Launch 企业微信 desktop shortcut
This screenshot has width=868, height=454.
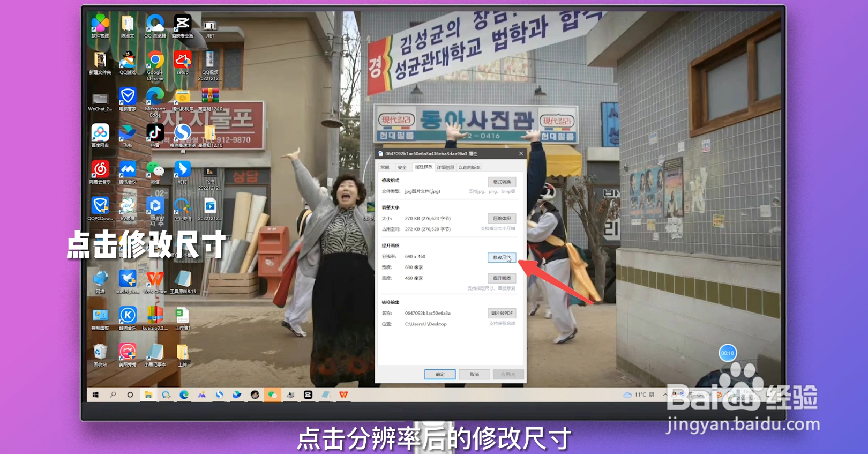click(x=183, y=209)
